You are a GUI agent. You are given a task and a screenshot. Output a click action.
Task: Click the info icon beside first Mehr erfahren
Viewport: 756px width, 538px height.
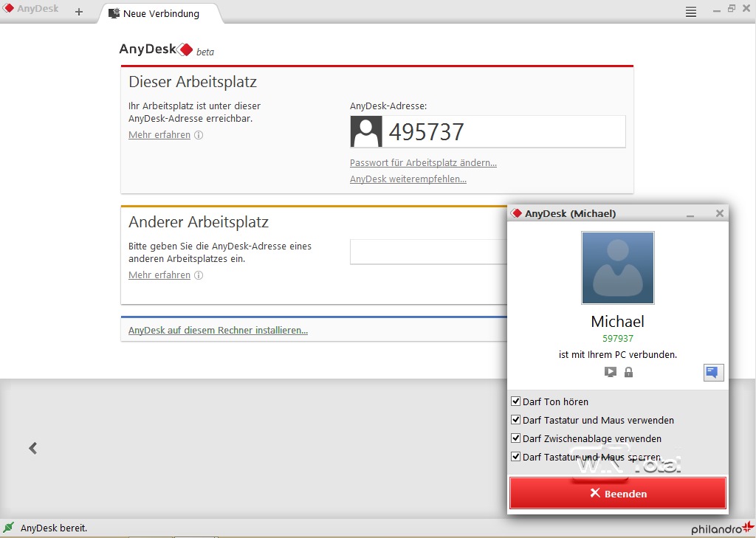(x=199, y=135)
